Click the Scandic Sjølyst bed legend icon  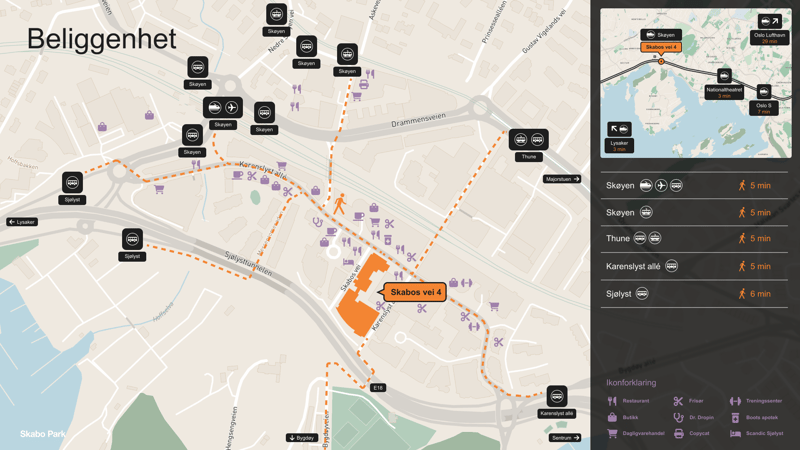pyautogui.click(x=735, y=433)
